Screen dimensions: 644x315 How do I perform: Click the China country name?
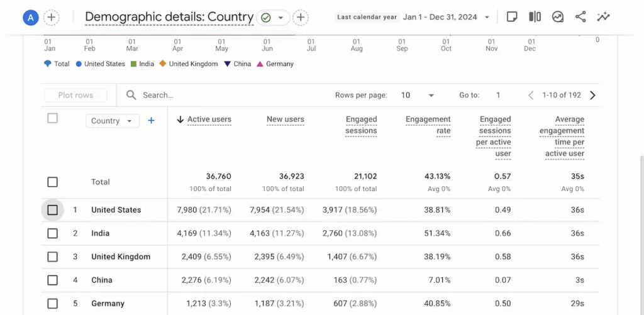(101, 280)
